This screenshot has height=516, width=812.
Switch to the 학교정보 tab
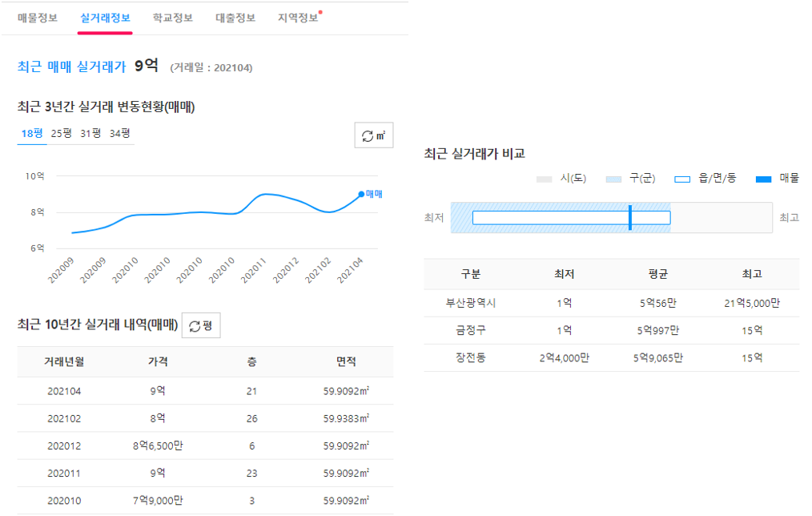[x=173, y=18]
